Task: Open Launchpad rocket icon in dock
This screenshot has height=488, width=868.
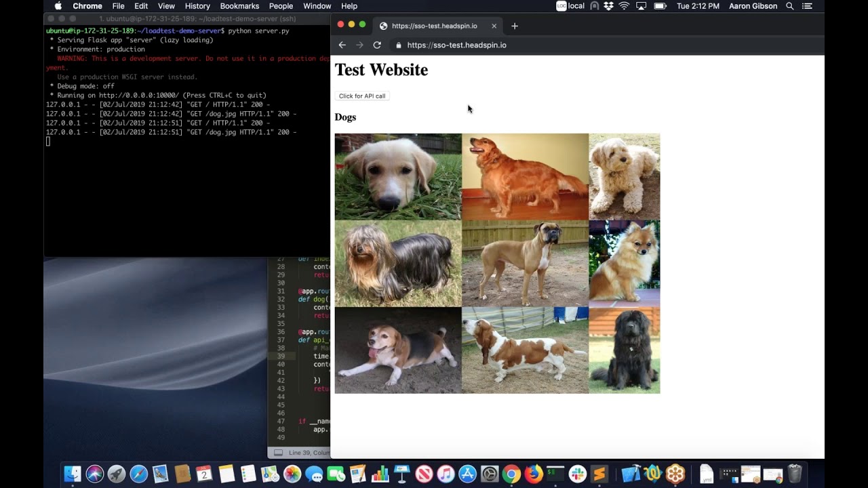Action: 117,474
